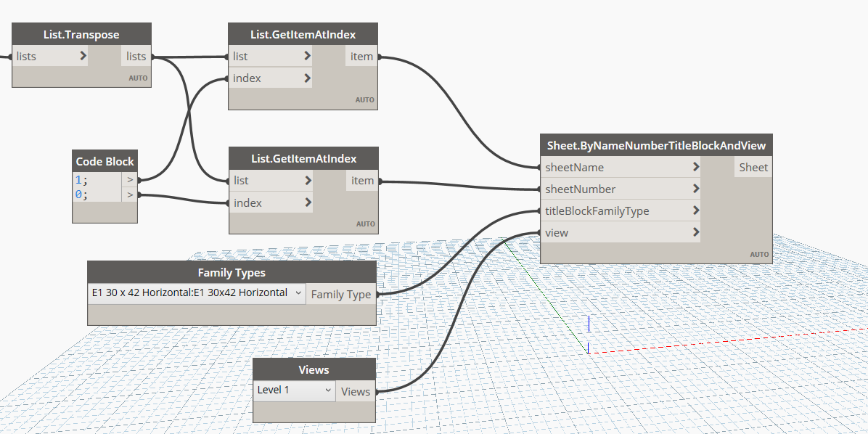Click the Views output port on Views node
This screenshot has width=868, height=434.
(356, 390)
